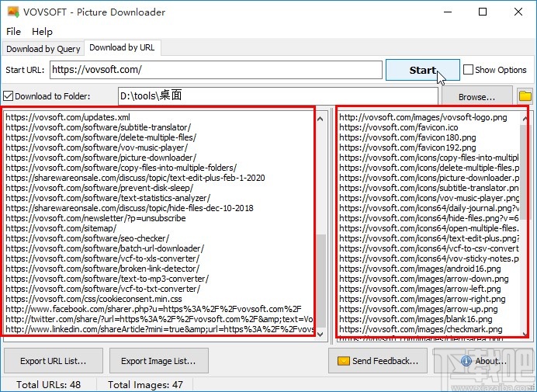Select the vcf-to-txt-converter URL line

click(x=102, y=289)
